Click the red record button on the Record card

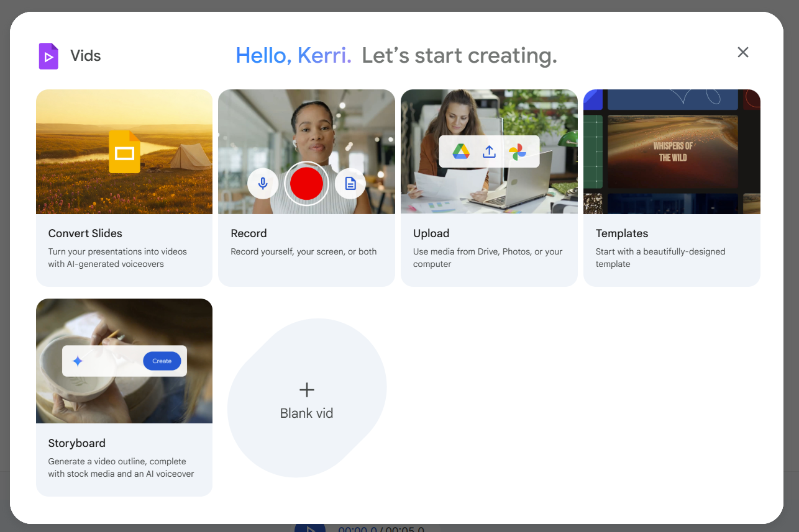tap(306, 183)
